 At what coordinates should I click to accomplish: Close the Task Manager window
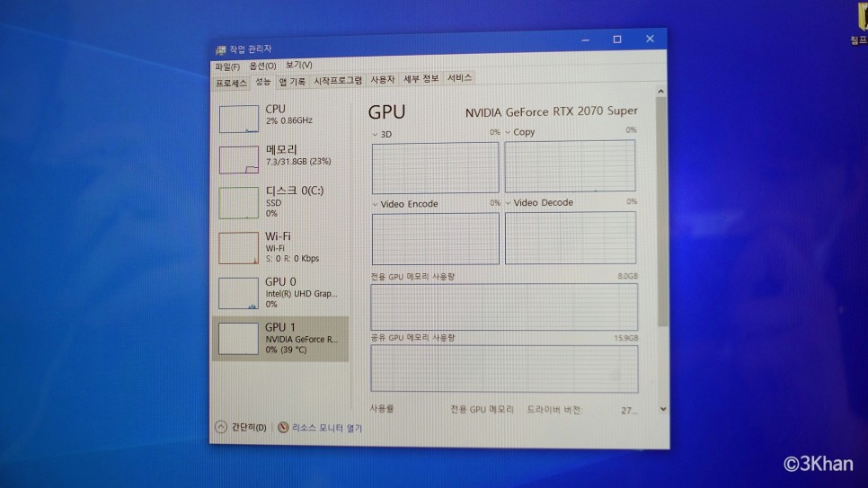[x=650, y=39]
